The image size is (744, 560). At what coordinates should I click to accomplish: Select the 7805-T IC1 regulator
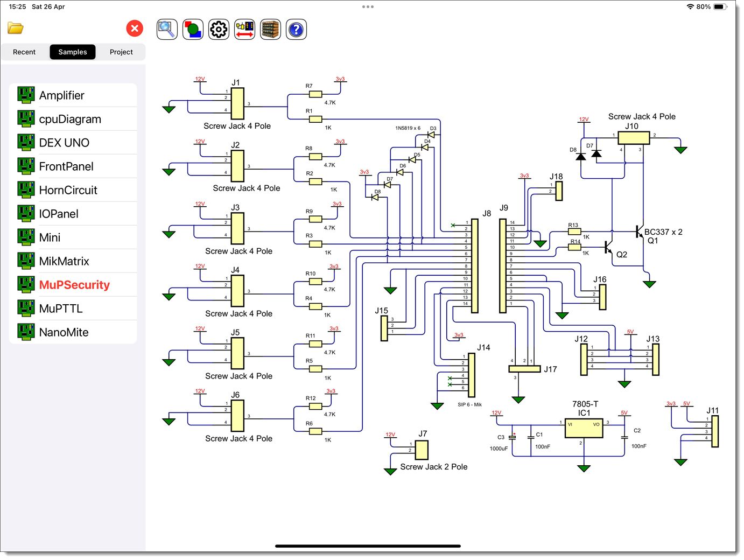(x=584, y=429)
